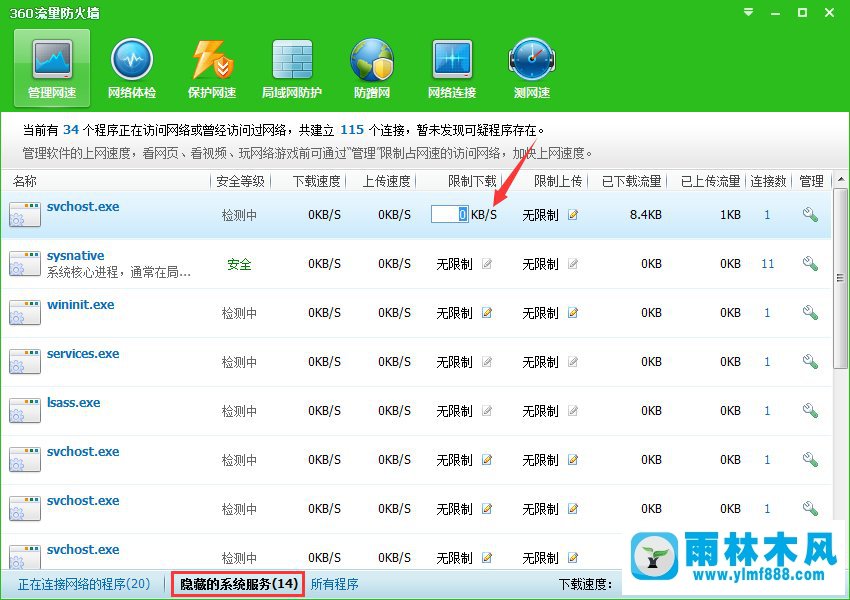
Task: Edit upload limit for svchost.exe with 8.4KB downloaded
Action: (573, 215)
